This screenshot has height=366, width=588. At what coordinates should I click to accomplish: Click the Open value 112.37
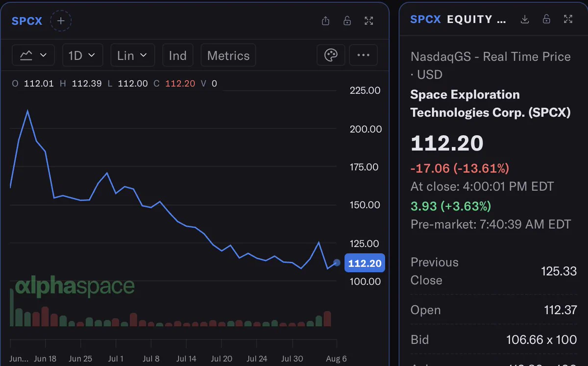click(561, 310)
